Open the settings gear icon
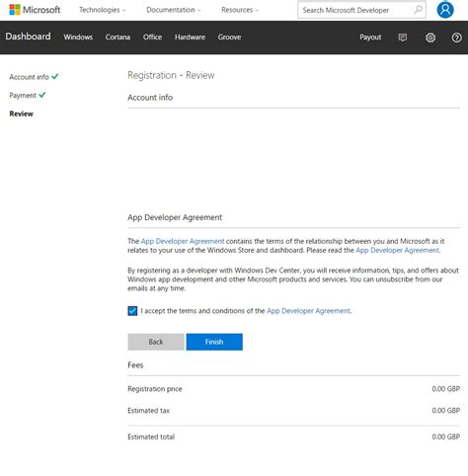468x476 pixels. [x=430, y=38]
